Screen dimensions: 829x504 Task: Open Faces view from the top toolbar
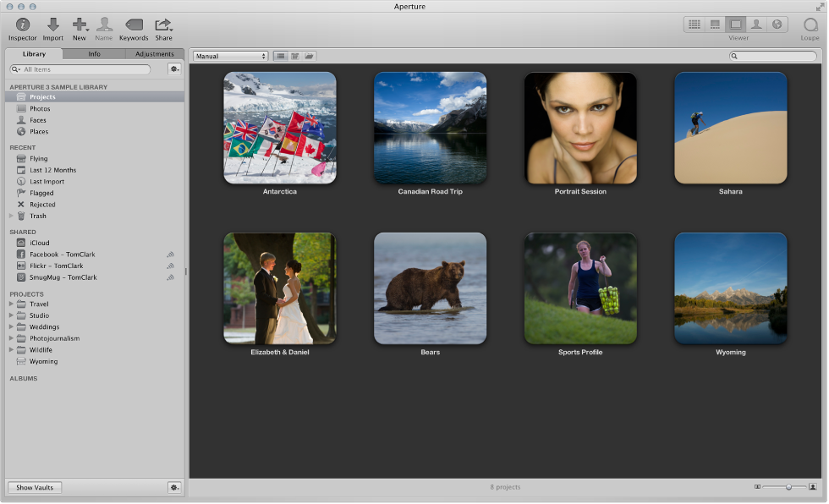pyautogui.click(x=757, y=24)
